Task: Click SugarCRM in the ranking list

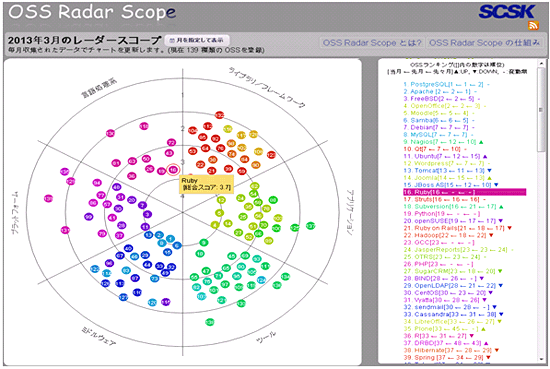Action: [453, 271]
